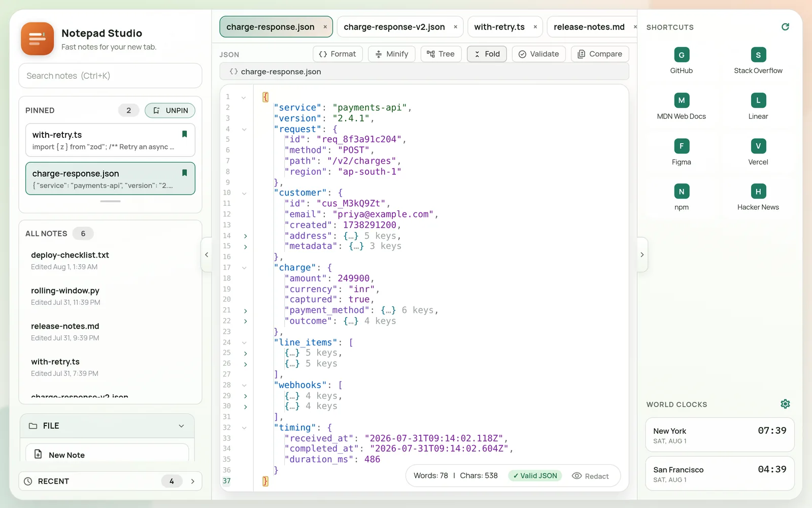The height and width of the screenshot is (508, 812).
Task: Close the with-retry.ts tab
Action: click(535, 27)
